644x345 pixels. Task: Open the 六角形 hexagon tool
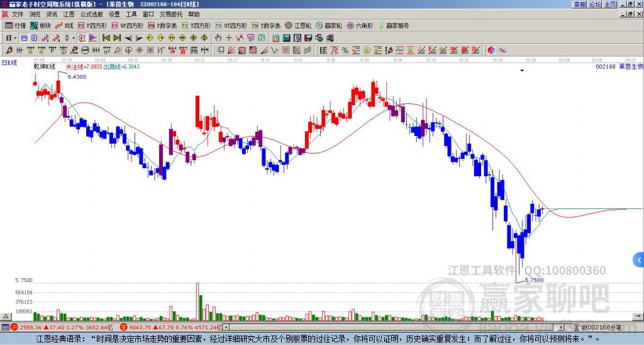point(360,25)
